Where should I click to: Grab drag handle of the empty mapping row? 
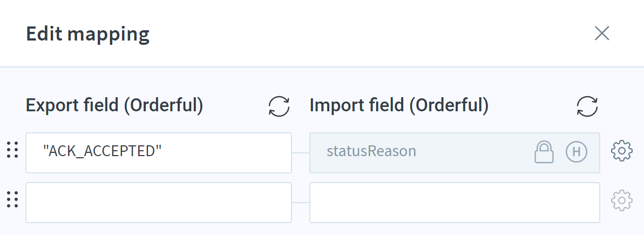[13, 200]
